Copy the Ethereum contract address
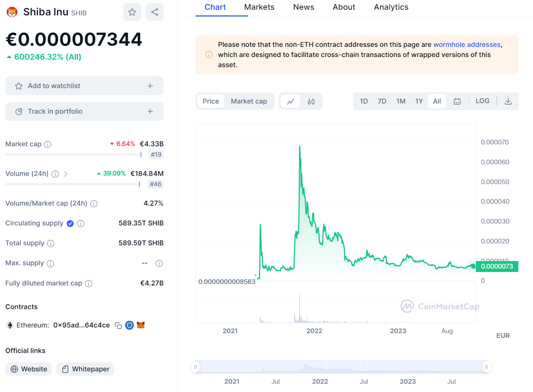 point(118,326)
